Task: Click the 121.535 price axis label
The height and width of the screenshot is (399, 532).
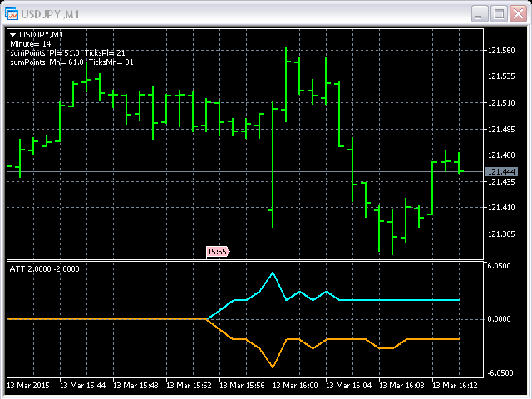Action: (501, 76)
